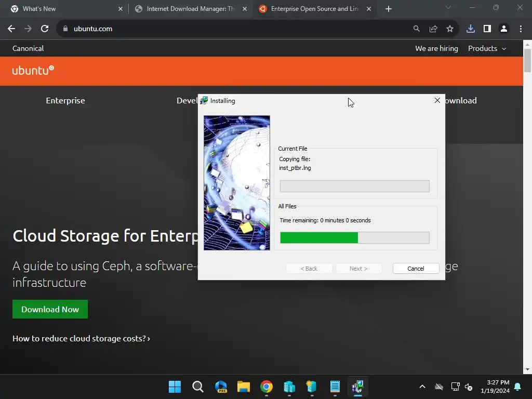Open Chrome three-dot menu

521,29
